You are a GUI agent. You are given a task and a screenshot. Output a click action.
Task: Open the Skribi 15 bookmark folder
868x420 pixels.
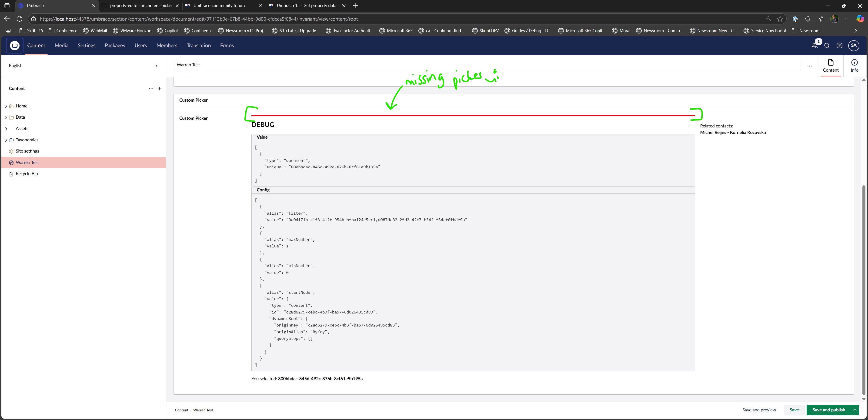[31, 31]
